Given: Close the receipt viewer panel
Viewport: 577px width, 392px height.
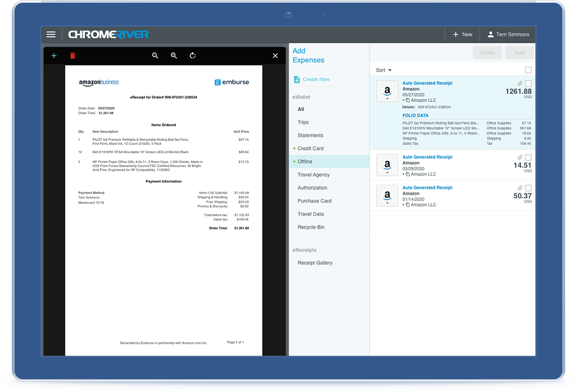Looking at the screenshot, I should point(275,56).
